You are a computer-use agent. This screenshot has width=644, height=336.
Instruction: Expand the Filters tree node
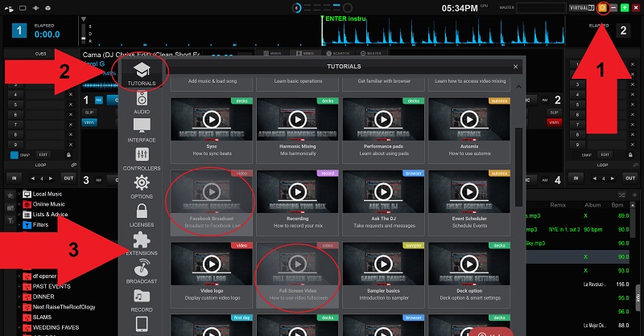coord(19,225)
